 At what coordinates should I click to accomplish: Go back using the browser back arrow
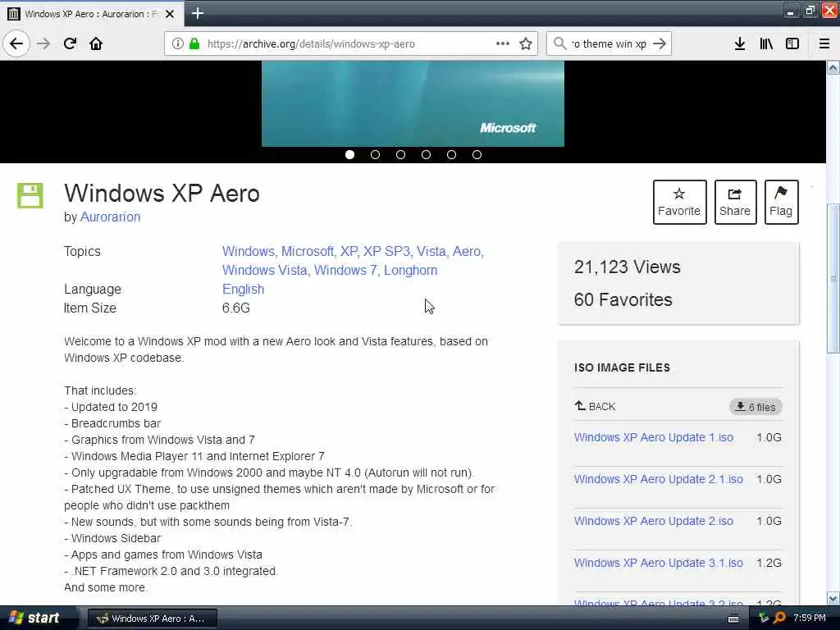coord(16,43)
